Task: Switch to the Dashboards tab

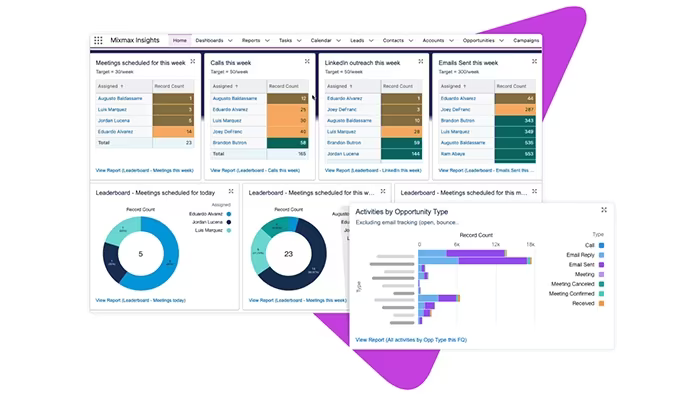Action: [209, 41]
